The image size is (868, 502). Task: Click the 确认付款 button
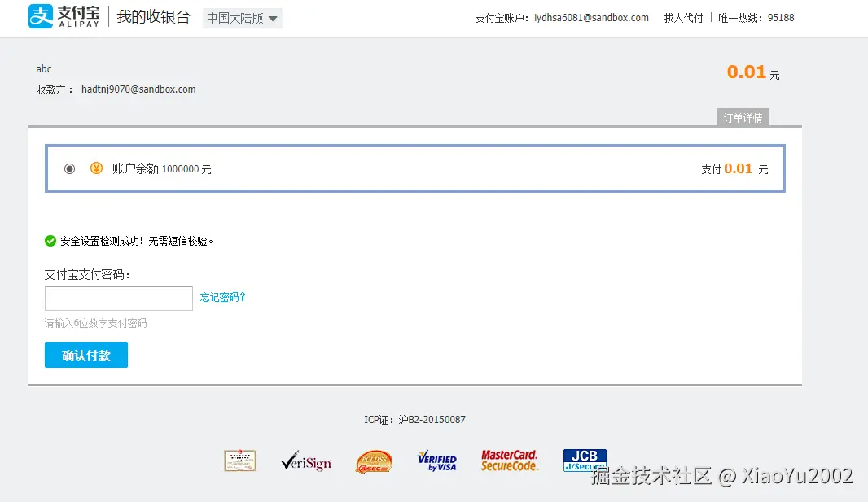point(86,355)
